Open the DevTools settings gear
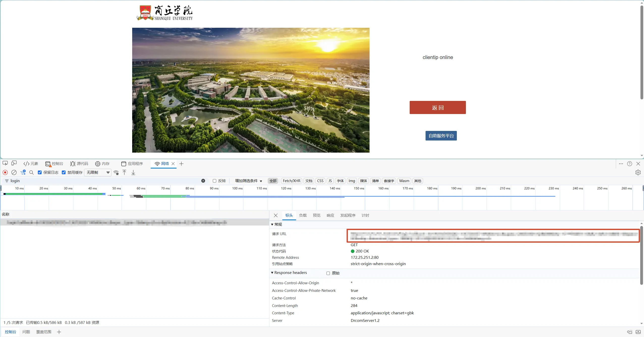This screenshot has height=337, width=644. click(x=638, y=173)
